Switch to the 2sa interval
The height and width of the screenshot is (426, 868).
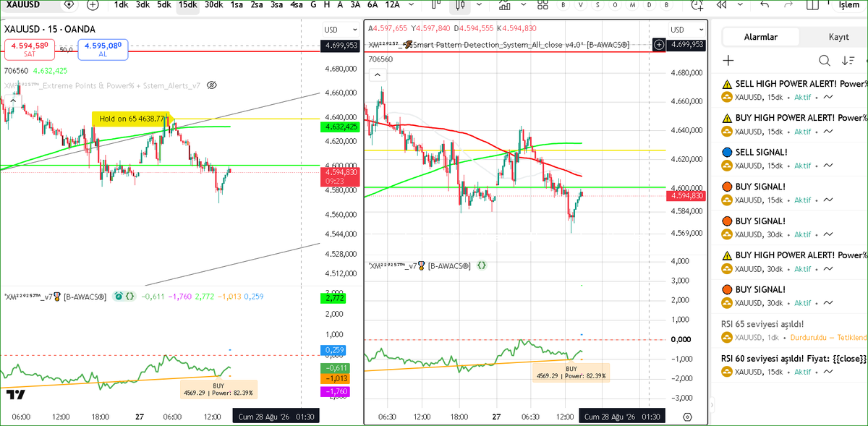257,4
